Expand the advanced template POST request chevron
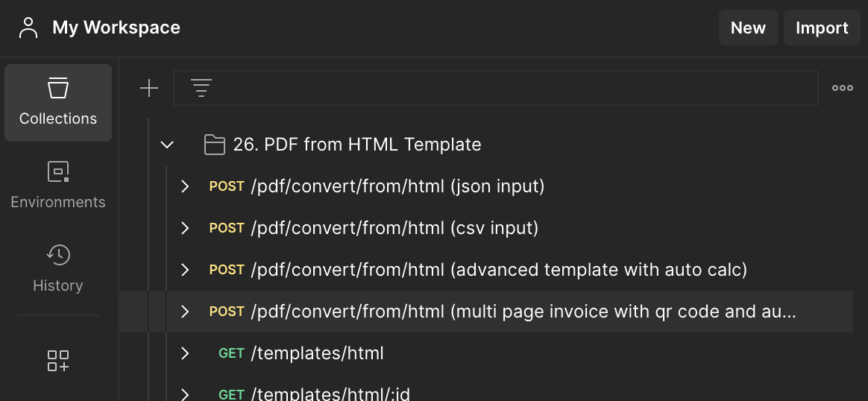This screenshot has height=401, width=868. coord(185,270)
